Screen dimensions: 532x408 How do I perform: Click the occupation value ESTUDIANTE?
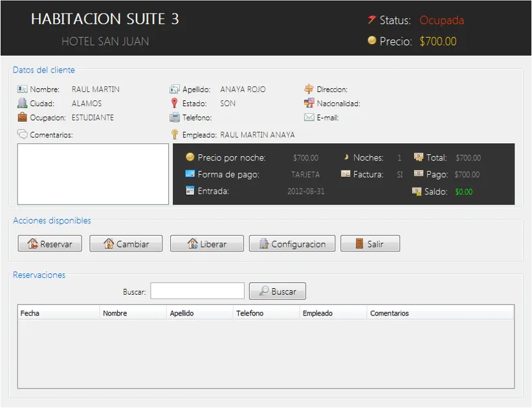pos(93,118)
